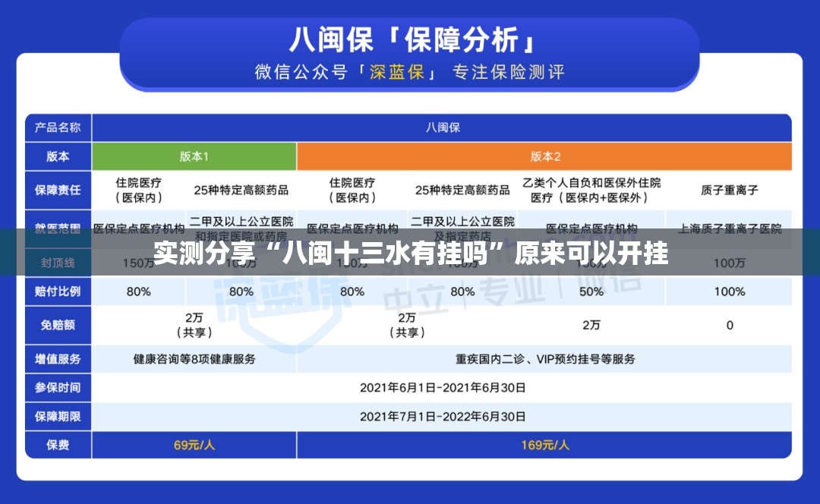
Task: Click 80% for 版本1 住院医疗
Action: [x=139, y=291]
